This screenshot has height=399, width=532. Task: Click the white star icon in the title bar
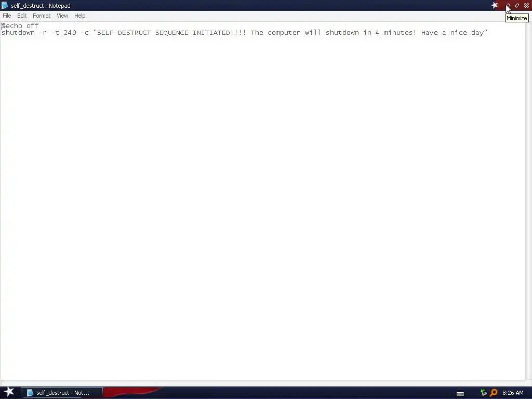point(495,5)
